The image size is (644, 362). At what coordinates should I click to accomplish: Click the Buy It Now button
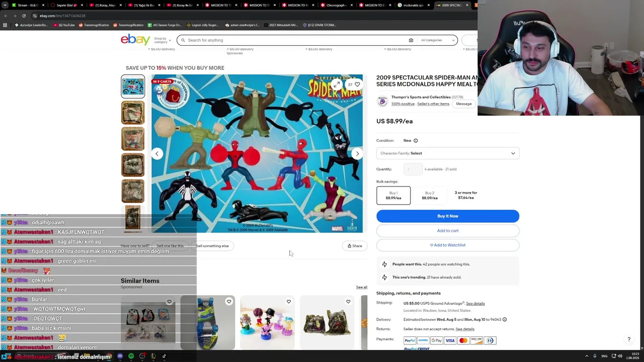coord(448,216)
